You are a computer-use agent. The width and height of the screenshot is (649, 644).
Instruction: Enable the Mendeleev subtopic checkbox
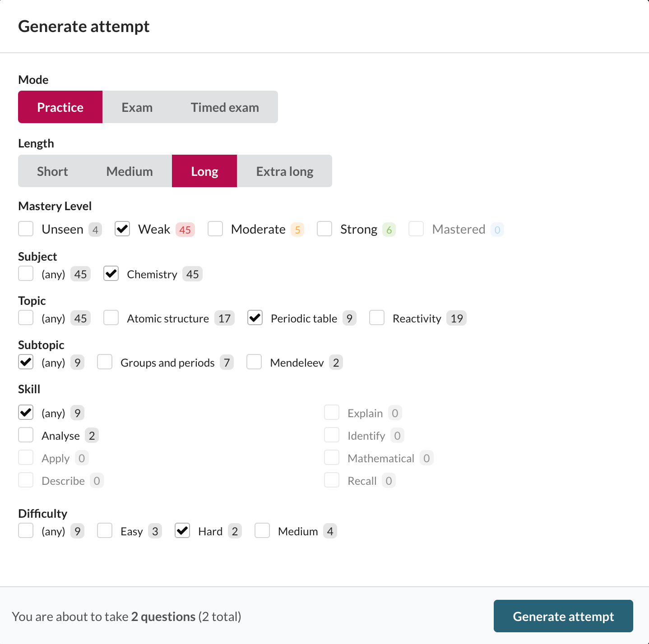[254, 362]
